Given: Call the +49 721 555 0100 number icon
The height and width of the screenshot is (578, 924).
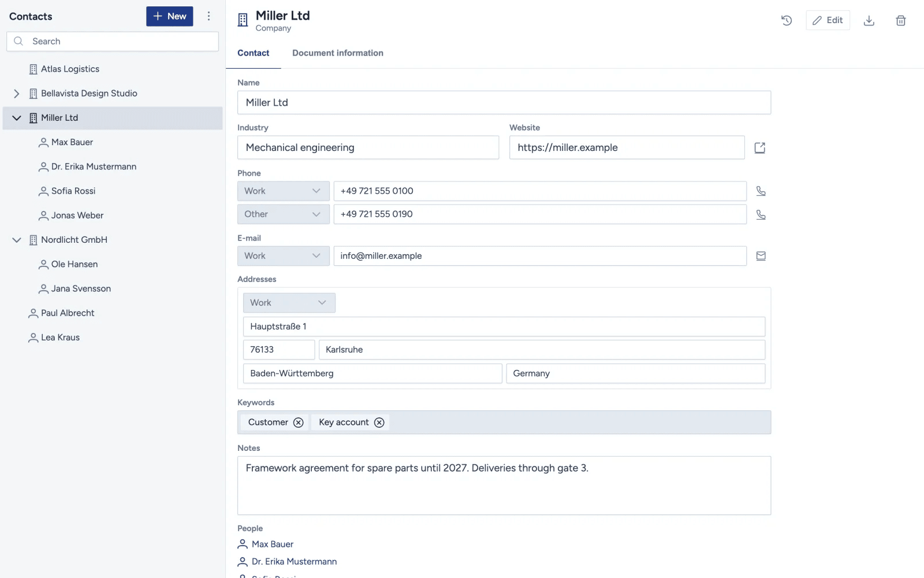Looking at the screenshot, I should coord(761,191).
